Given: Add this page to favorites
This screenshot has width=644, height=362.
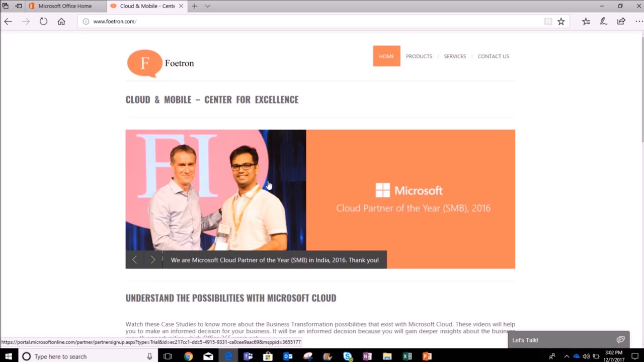Looking at the screenshot, I should (x=561, y=22).
